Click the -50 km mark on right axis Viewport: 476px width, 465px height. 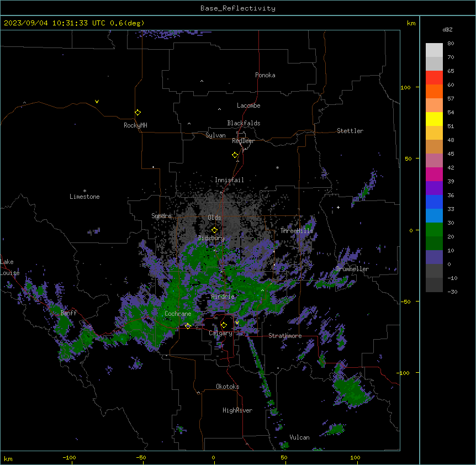point(405,302)
